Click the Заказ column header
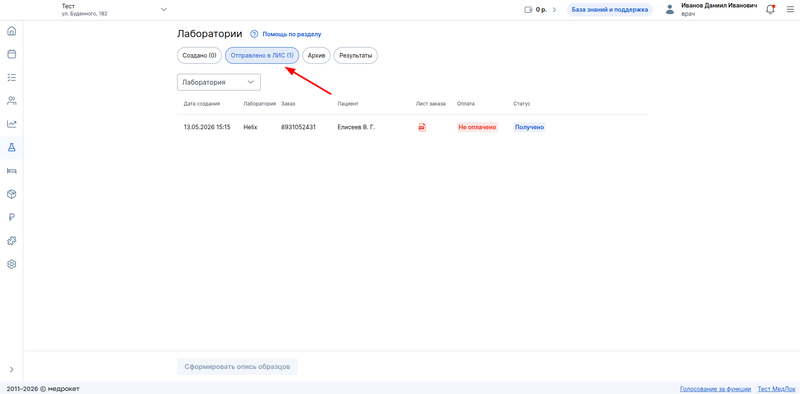Image resolution: width=800 pixels, height=394 pixels. coord(288,104)
